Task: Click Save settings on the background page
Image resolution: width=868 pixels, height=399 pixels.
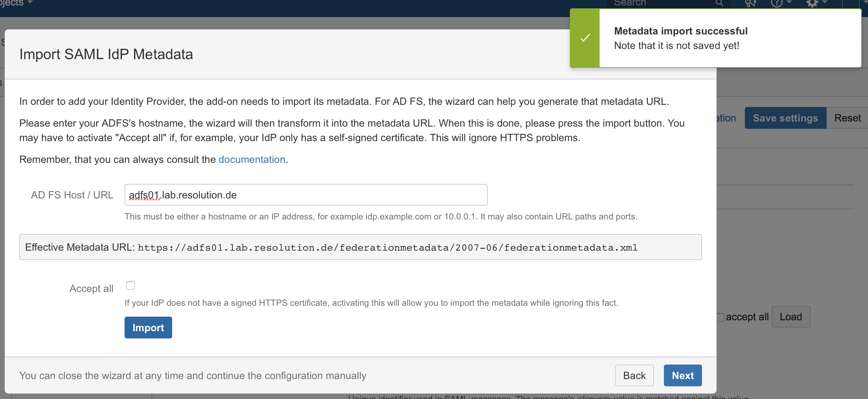Action: pos(786,118)
